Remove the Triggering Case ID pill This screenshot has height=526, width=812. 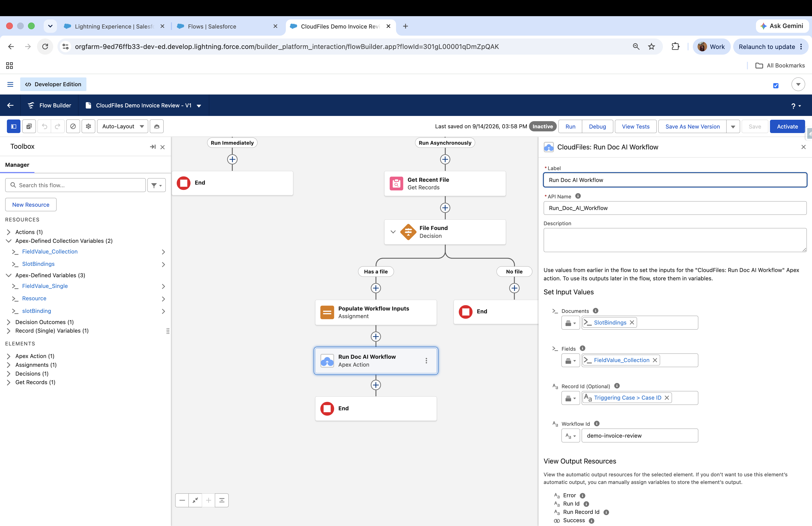click(667, 398)
